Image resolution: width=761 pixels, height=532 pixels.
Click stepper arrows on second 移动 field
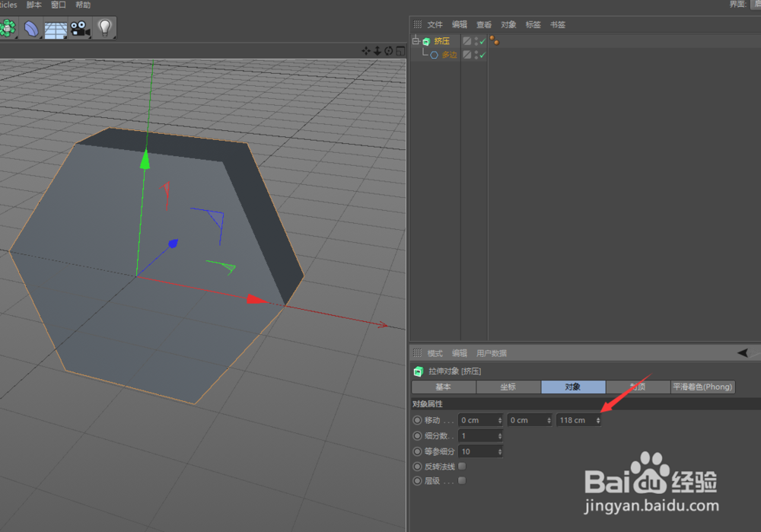pos(549,420)
